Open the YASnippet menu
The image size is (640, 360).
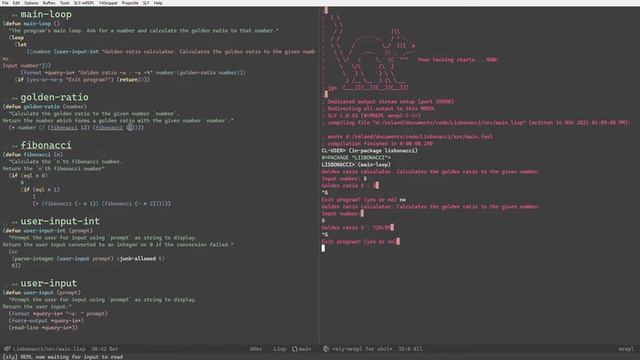108,3
